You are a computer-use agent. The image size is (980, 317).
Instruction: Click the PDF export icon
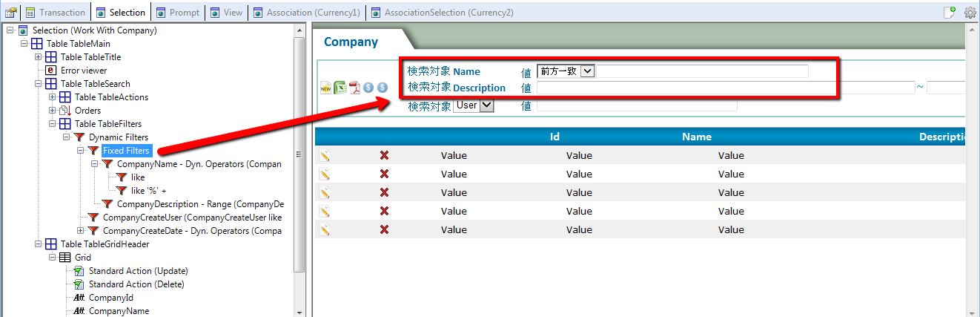point(355,88)
